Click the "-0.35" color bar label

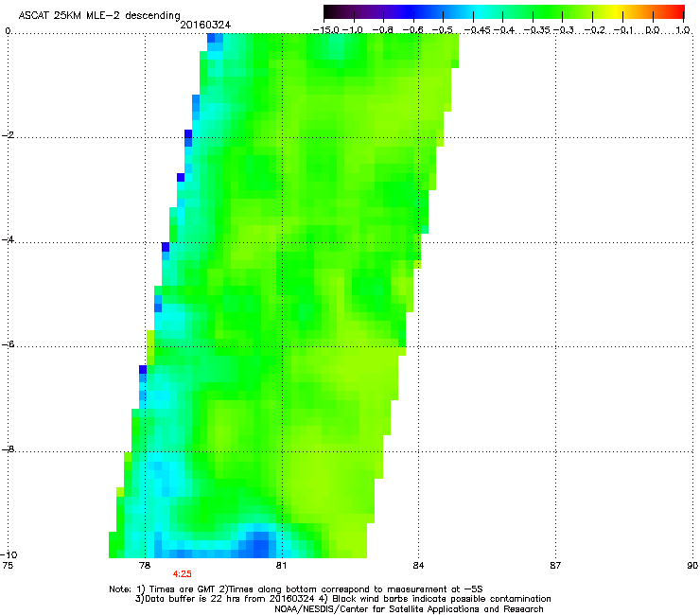(x=536, y=30)
